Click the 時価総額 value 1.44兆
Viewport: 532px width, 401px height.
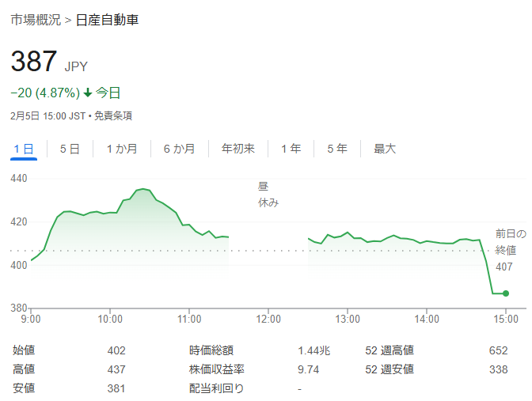pos(313,350)
